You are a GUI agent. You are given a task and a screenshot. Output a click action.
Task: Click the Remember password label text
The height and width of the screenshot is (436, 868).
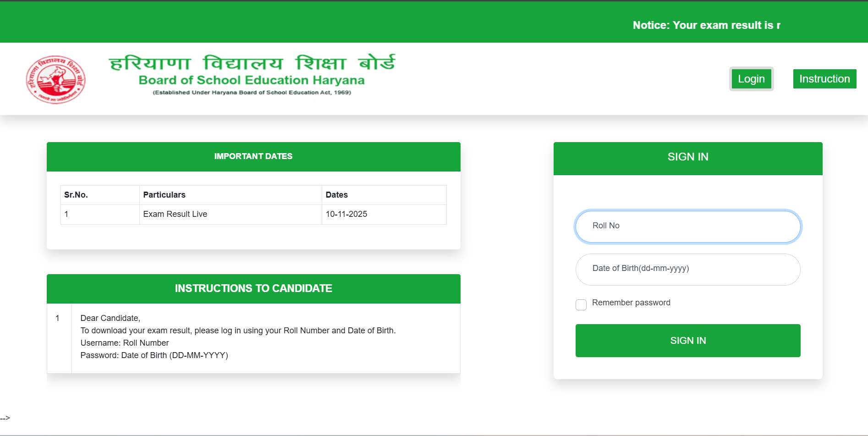coord(631,303)
